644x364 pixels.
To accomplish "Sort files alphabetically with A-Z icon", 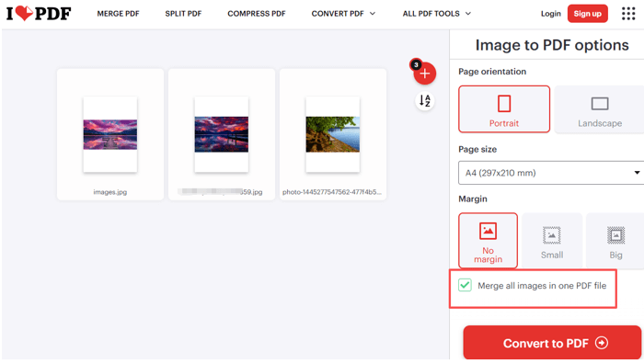I will 425,100.
